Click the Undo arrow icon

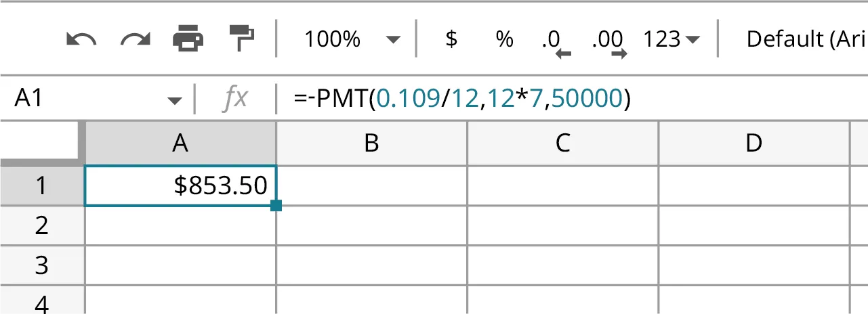click(x=81, y=39)
